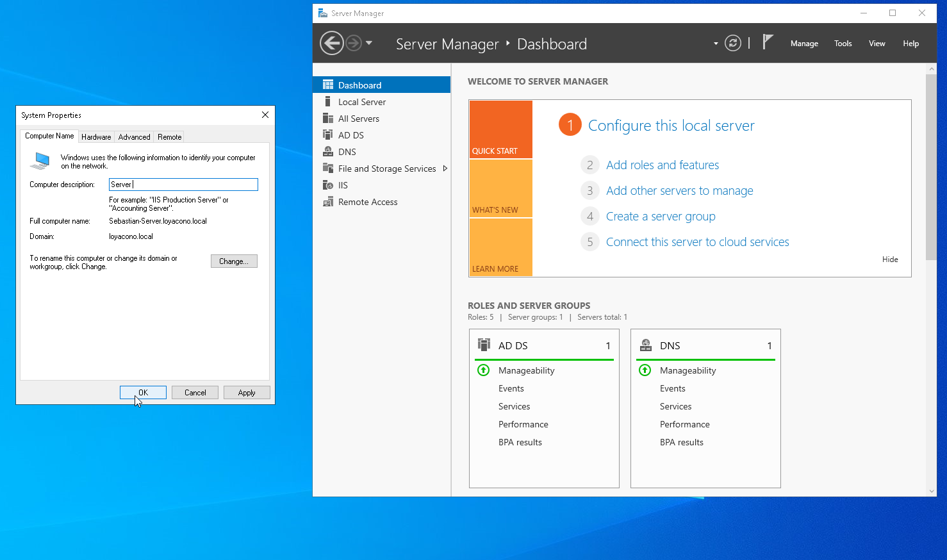Click the AD DS tile header icon
The image size is (947, 560).
(484, 345)
